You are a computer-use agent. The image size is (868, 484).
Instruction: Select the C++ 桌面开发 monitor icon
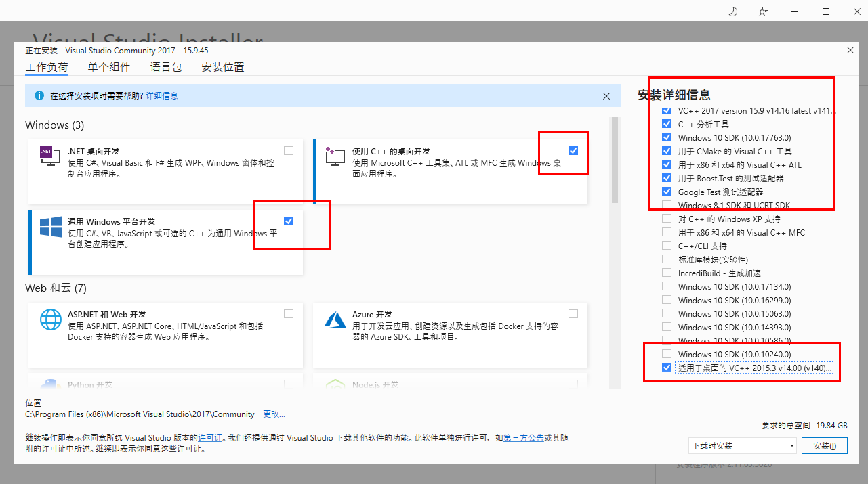tap(335, 157)
